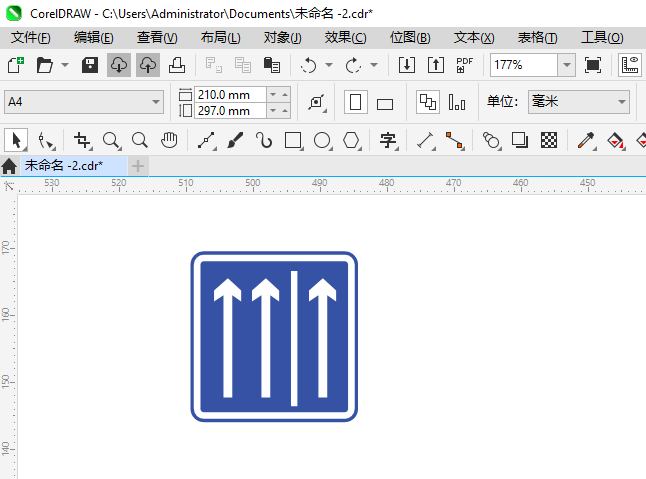Expand the Open recent files arrow

[65, 65]
